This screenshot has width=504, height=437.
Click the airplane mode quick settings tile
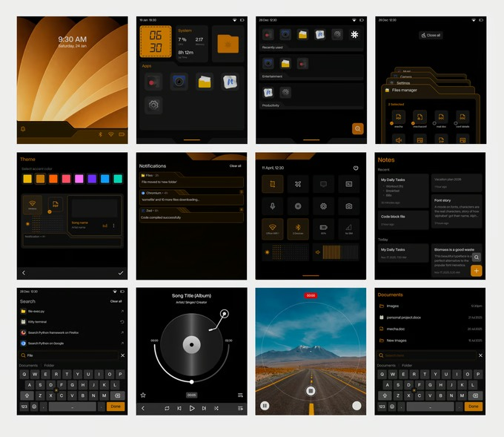click(x=297, y=183)
